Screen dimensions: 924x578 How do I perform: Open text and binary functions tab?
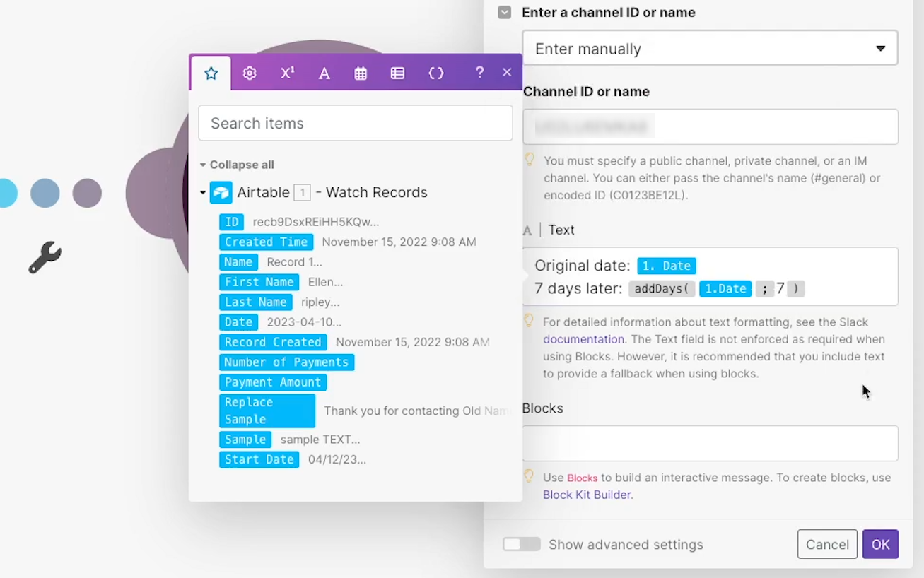point(324,73)
